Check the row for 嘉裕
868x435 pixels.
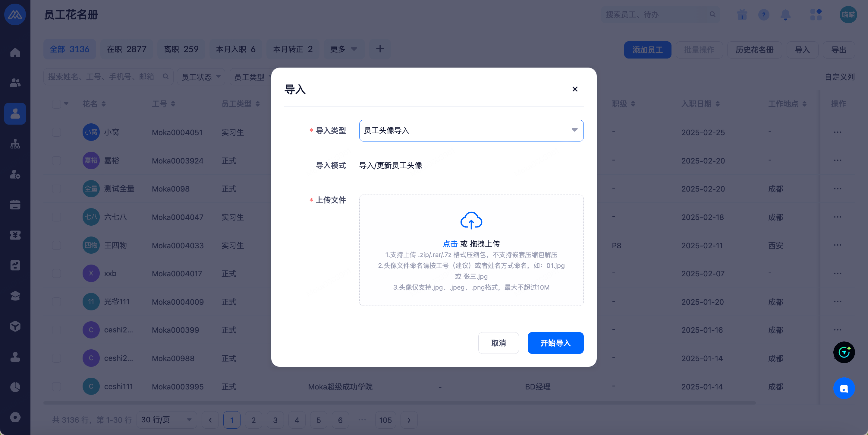[x=56, y=160]
